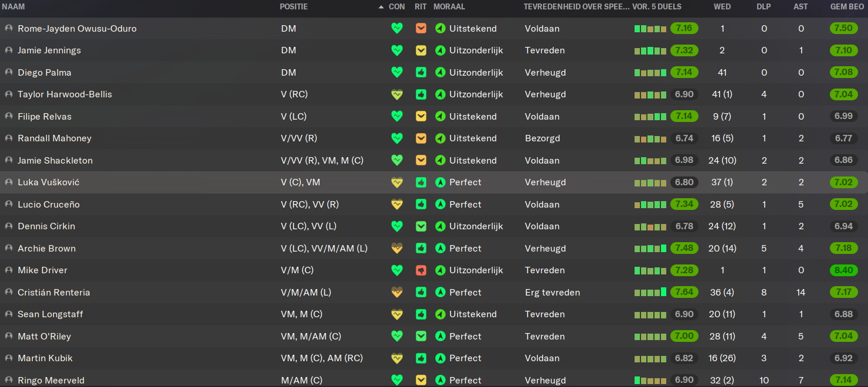Click Cristián Renteria's last 5 matches form bars
Screen dimensions: 868x387
point(650,292)
